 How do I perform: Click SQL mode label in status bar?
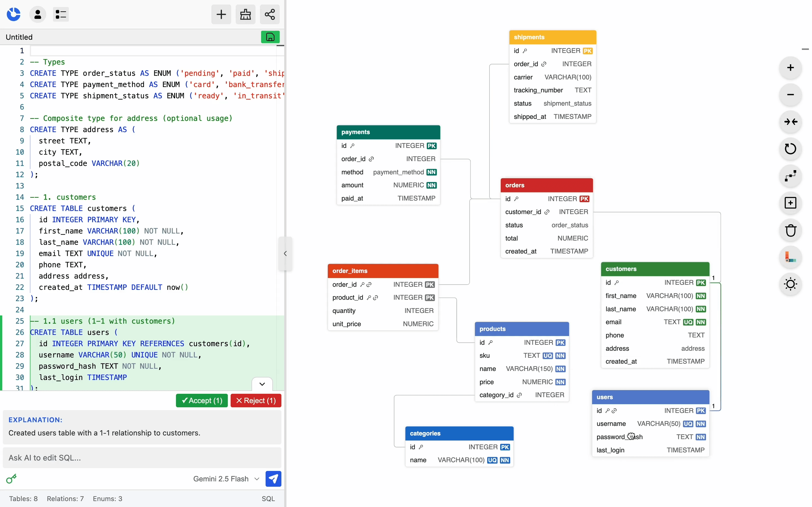click(x=268, y=499)
